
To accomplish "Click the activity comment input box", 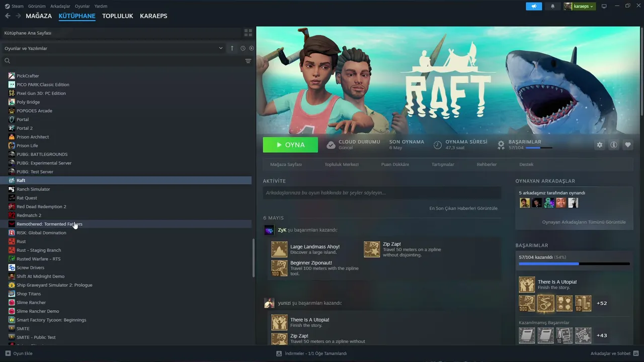I will coord(382,193).
